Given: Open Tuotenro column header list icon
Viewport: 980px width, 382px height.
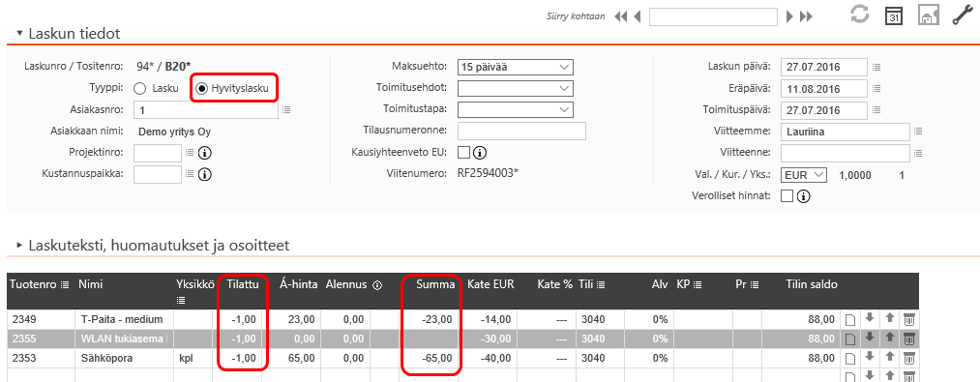Looking at the screenshot, I should click(x=65, y=285).
